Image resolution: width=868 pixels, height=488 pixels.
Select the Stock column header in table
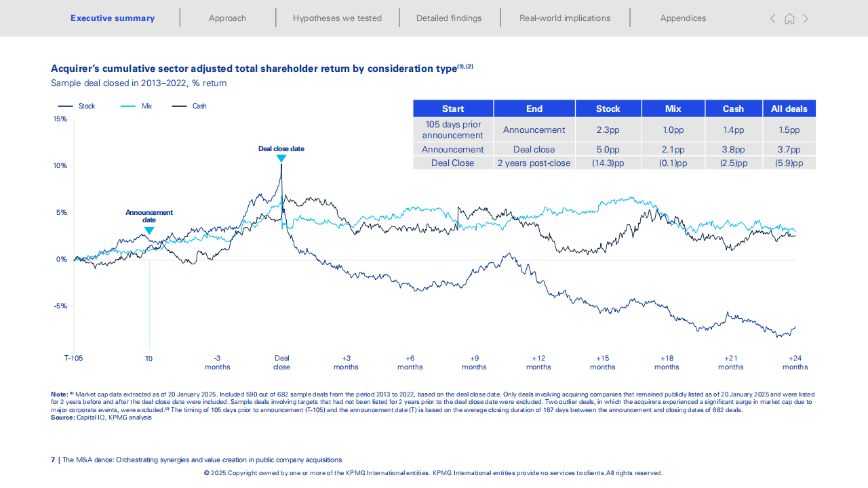click(608, 108)
